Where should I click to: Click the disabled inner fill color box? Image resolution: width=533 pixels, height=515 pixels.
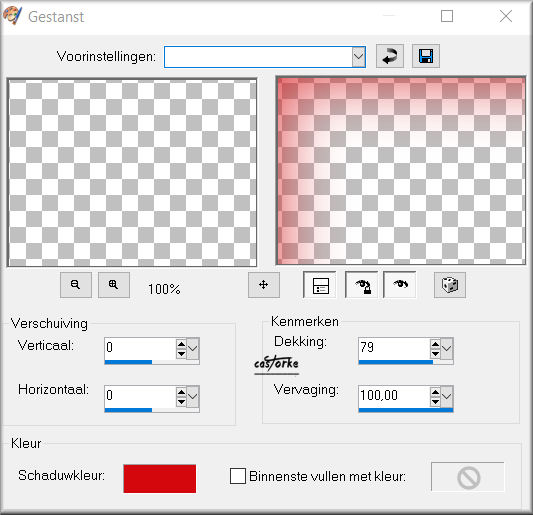coord(468,477)
